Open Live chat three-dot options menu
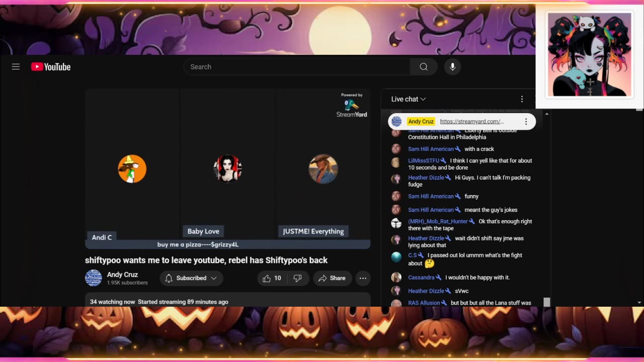The width and height of the screenshot is (644, 362). coord(522,99)
